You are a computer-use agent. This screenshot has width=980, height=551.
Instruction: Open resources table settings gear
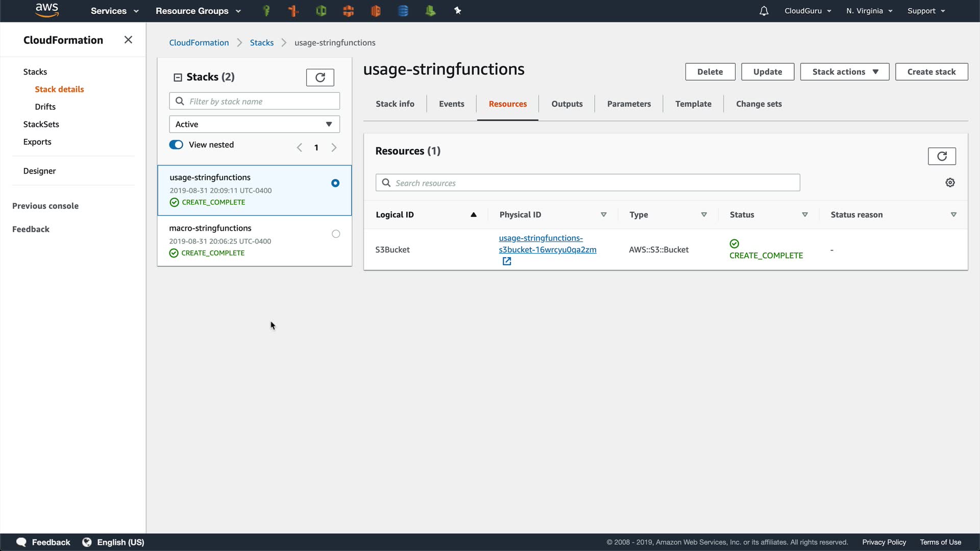[x=950, y=183]
